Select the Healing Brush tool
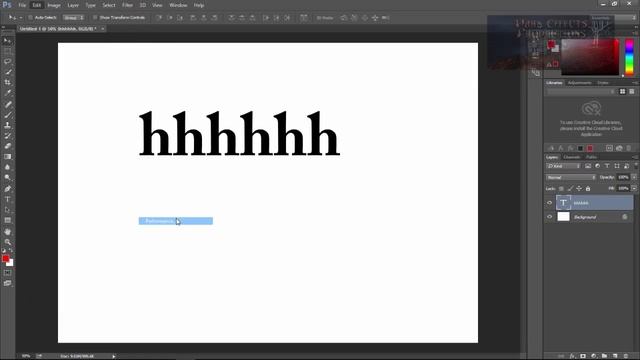The image size is (640, 360). [7, 104]
